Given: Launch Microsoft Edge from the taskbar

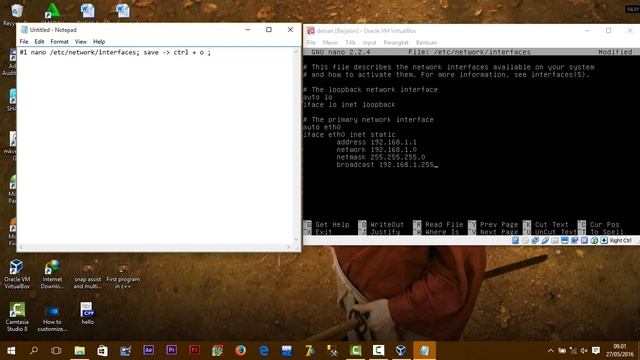Looking at the screenshot, I should click(x=264, y=351).
